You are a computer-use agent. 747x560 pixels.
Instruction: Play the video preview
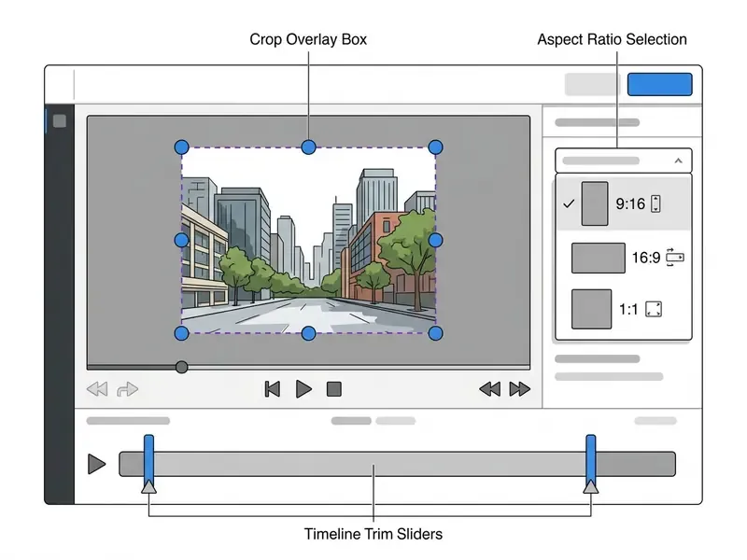(x=303, y=389)
